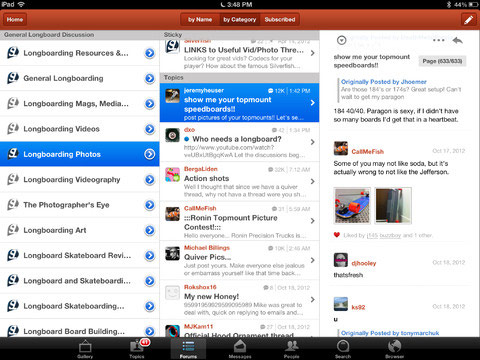Open the Messages tab icon
This screenshot has height=360, width=480.
click(x=240, y=349)
